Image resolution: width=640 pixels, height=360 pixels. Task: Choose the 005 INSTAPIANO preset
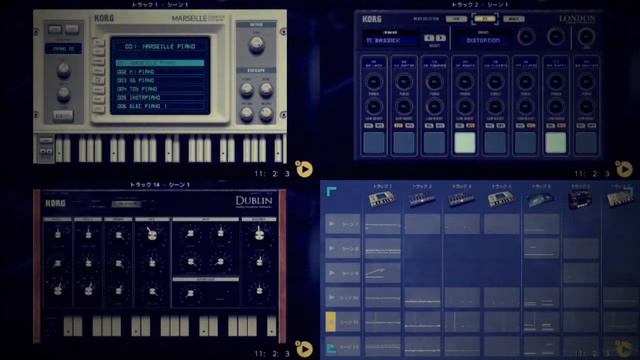tap(160, 98)
